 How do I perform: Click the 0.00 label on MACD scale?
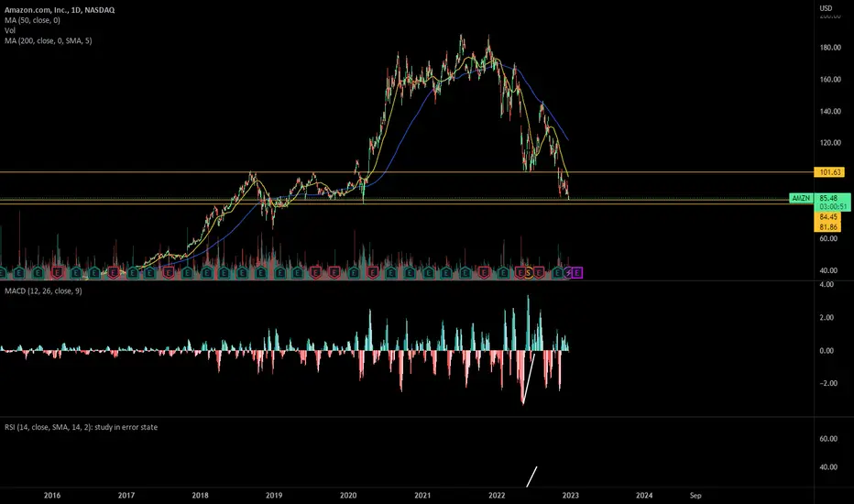click(x=827, y=350)
